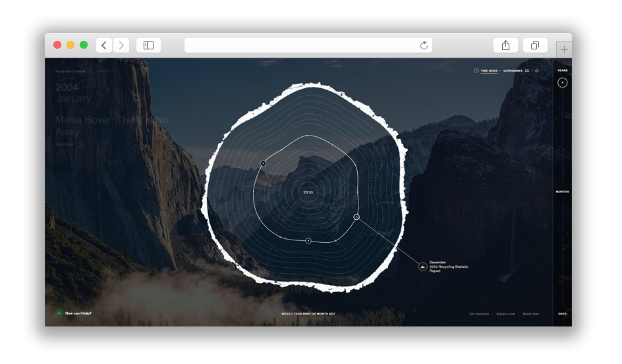Show previous featured content arrow
The height and width of the screenshot is (364, 622).
(x=91, y=71)
